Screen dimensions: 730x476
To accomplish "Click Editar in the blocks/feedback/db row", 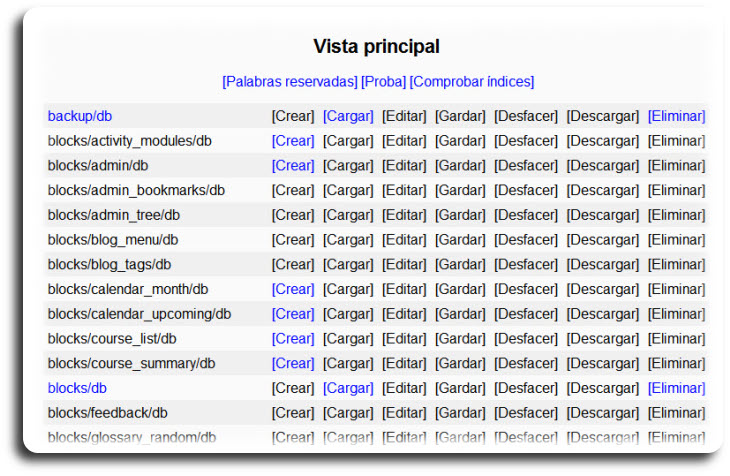I will pos(404,413).
